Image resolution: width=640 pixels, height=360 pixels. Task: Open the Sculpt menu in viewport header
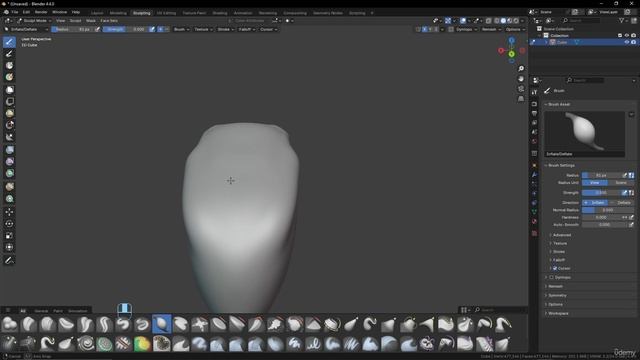[75, 20]
